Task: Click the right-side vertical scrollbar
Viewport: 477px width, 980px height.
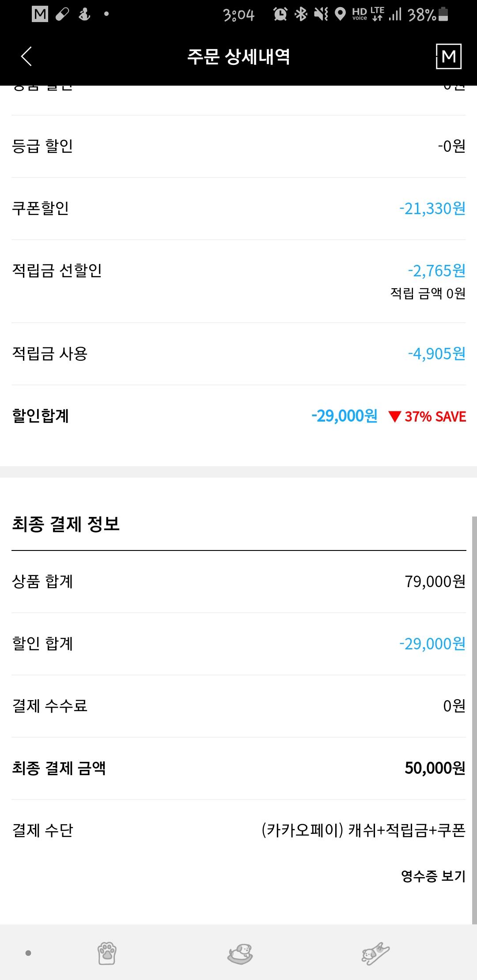Action: click(474, 720)
